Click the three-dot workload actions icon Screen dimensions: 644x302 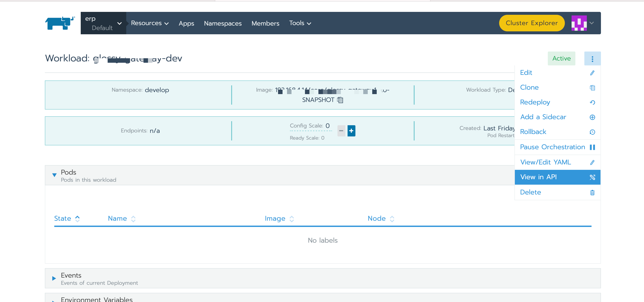pyautogui.click(x=592, y=59)
